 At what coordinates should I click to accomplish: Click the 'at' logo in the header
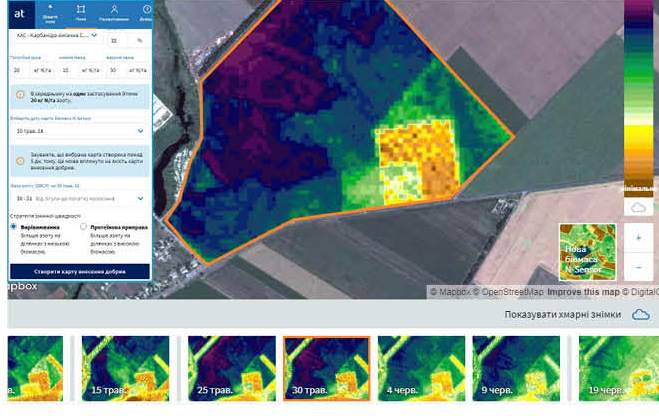coord(20,13)
